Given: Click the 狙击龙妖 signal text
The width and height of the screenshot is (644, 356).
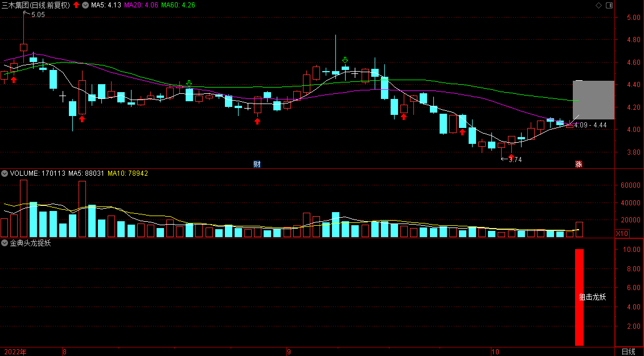Looking at the screenshot, I should point(593,297).
